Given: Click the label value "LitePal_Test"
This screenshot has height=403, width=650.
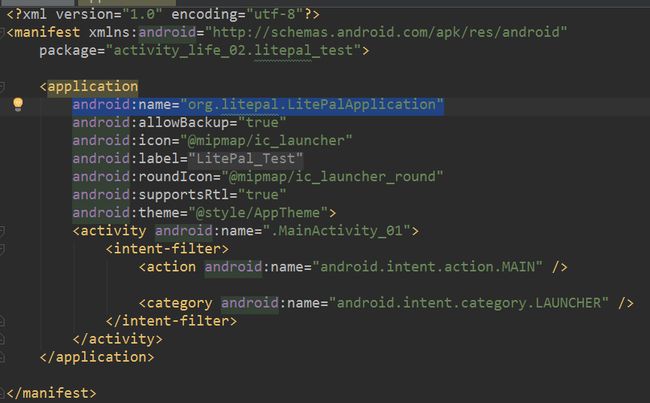Looking at the screenshot, I should click(x=245, y=159).
